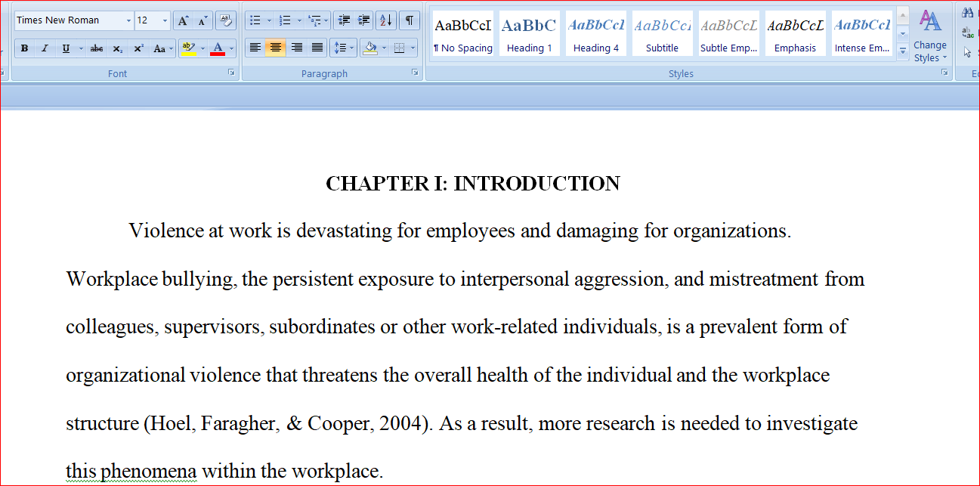Toggle Underline formatting
Screen dimensions: 980x486
[x=66, y=48]
